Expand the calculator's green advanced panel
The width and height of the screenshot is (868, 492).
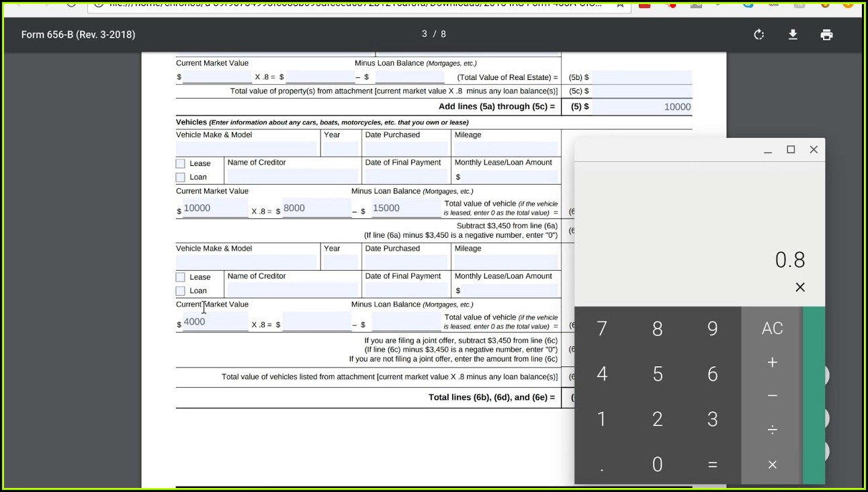[814, 395]
